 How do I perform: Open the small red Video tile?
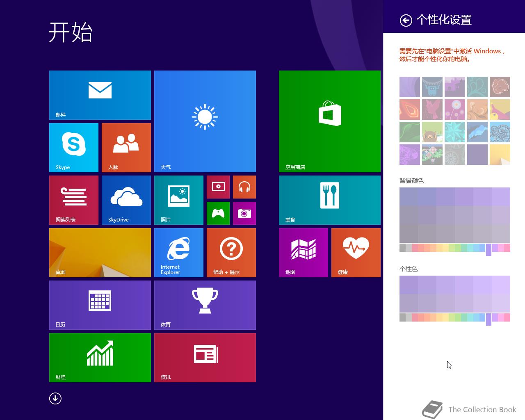218,187
